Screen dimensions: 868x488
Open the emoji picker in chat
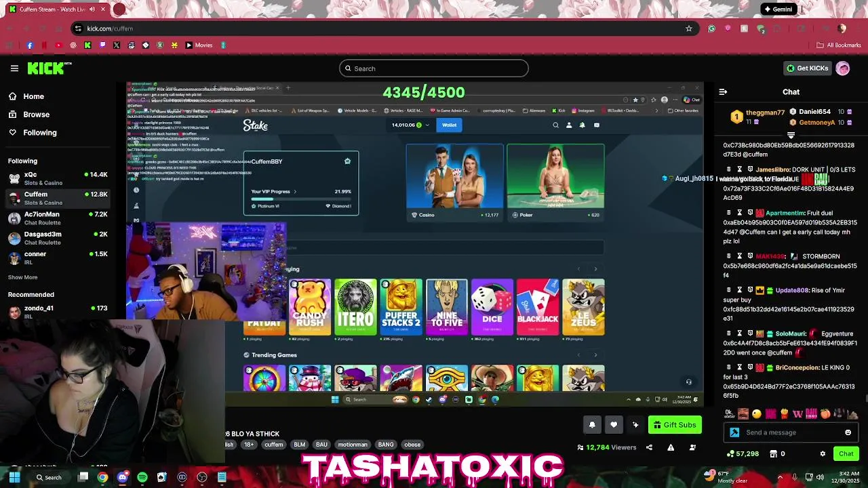[848, 432]
